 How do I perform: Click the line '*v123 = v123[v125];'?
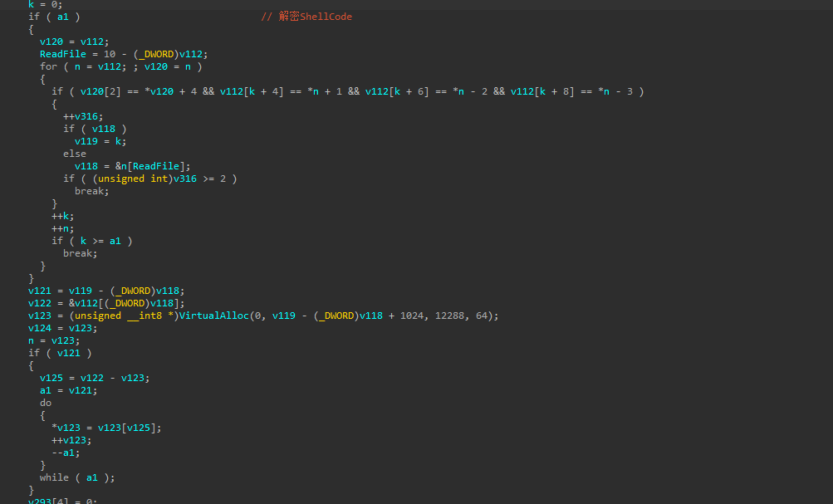click(x=107, y=428)
